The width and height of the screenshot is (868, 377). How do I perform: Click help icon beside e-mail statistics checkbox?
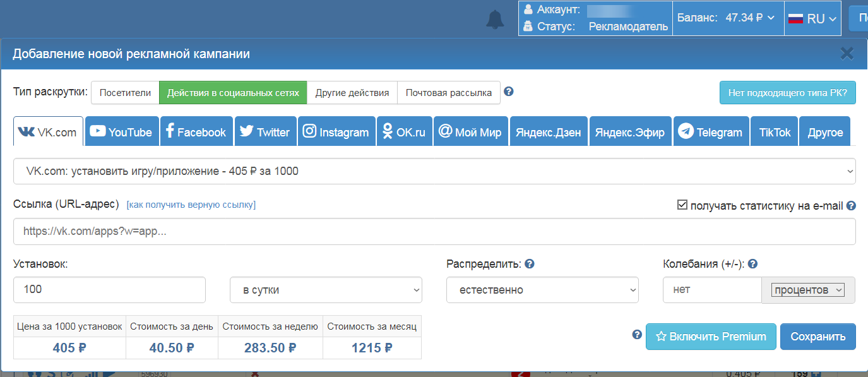pos(851,205)
